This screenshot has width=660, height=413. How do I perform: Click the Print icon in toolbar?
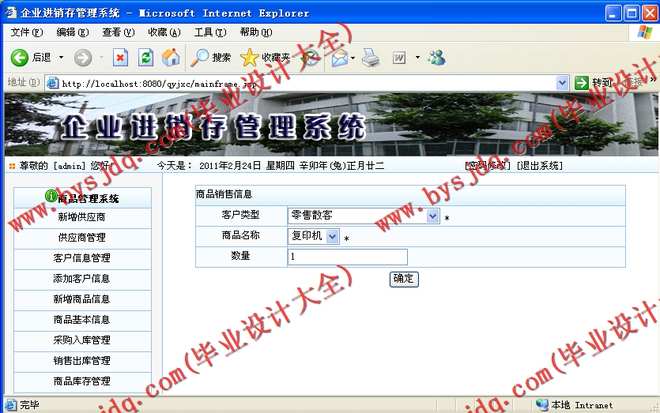click(x=370, y=58)
